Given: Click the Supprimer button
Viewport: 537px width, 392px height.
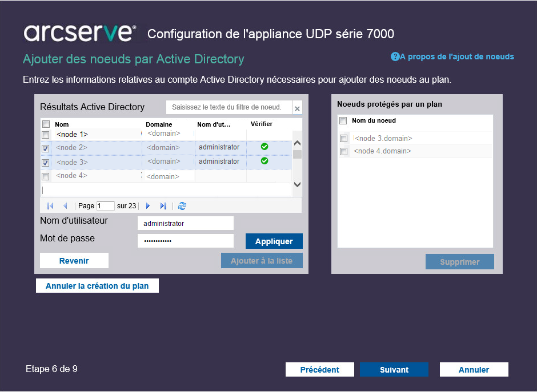Looking at the screenshot, I should [x=460, y=262].
